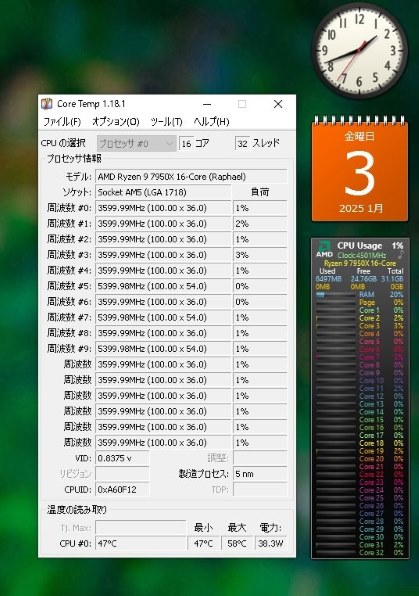Click the 2025 1月 text on calendar gadget

pyautogui.click(x=361, y=208)
